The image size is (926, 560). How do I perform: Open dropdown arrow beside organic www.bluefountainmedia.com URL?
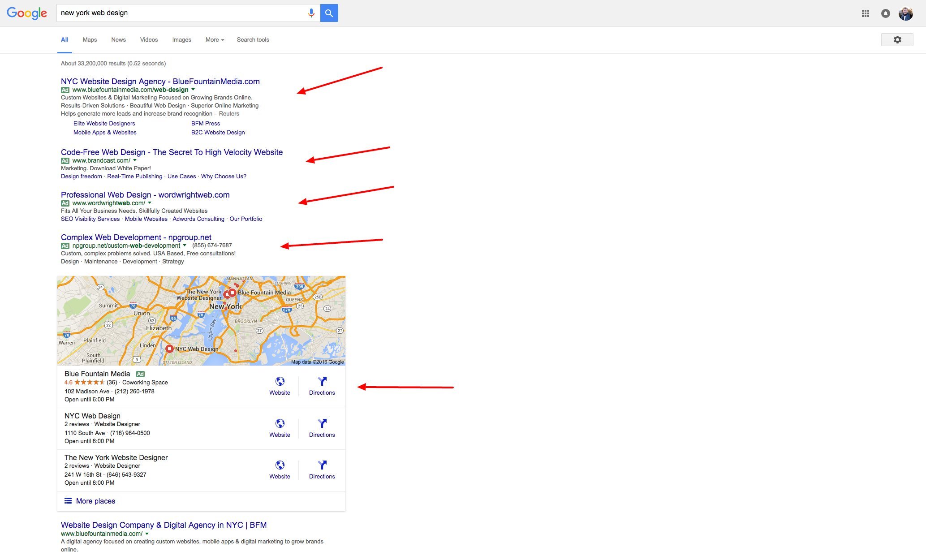pyautogui.click(x=147, y=534)
